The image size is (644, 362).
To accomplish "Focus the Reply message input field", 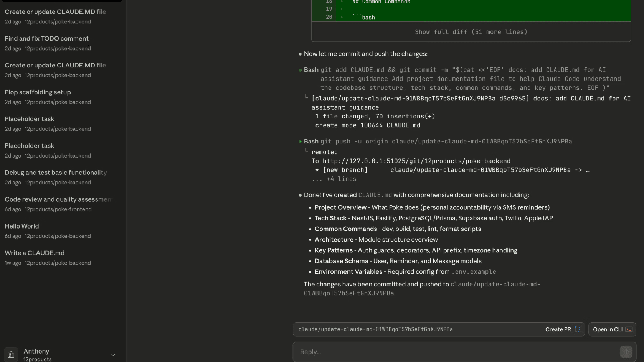I will tap(457, 352).
